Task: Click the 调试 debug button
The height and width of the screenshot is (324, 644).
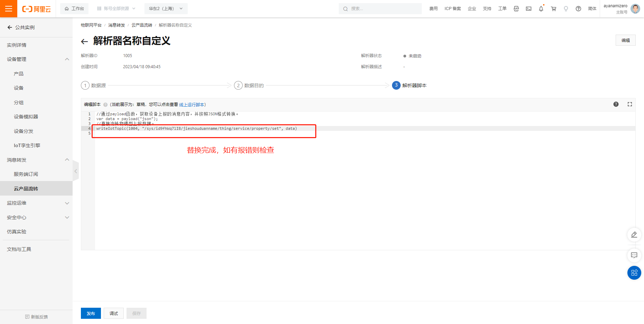Action: [114, 313]
